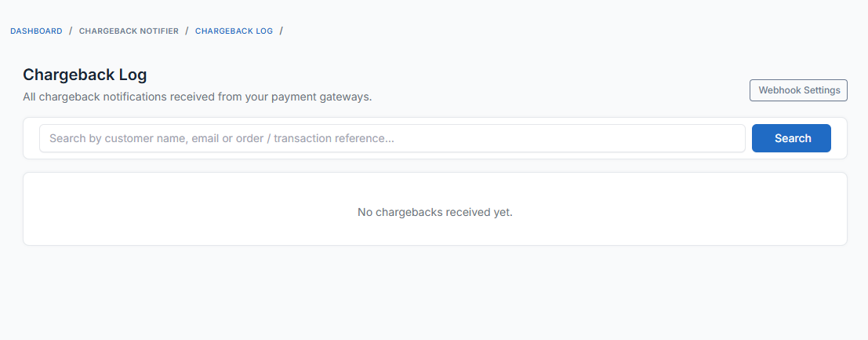Reload the current Chargeback Log breadcrumb page
This screenshot has height=340, width=868.
click(234, 31)
